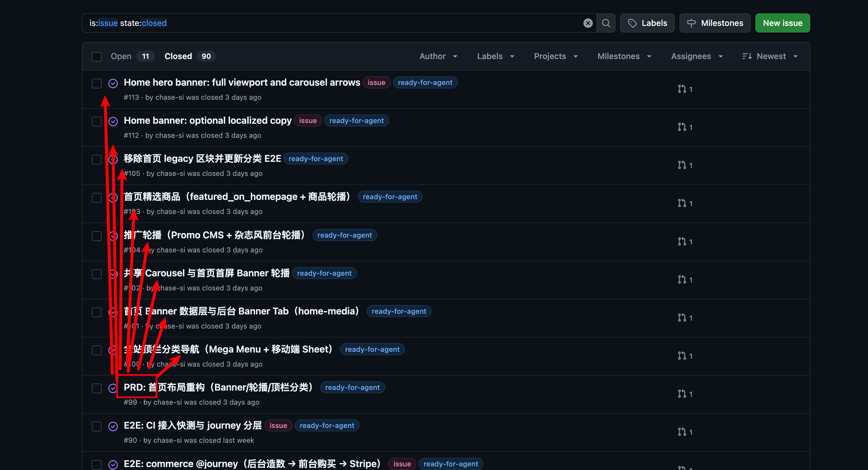
Task: Select checkbox for Promo CMS issue
Action: [x=97, y=236]
